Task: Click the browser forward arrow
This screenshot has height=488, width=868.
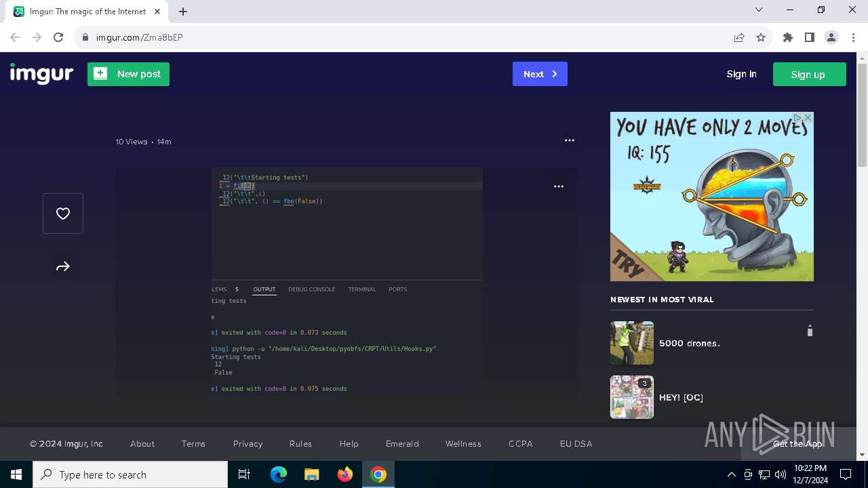Action: click(37, 37)
